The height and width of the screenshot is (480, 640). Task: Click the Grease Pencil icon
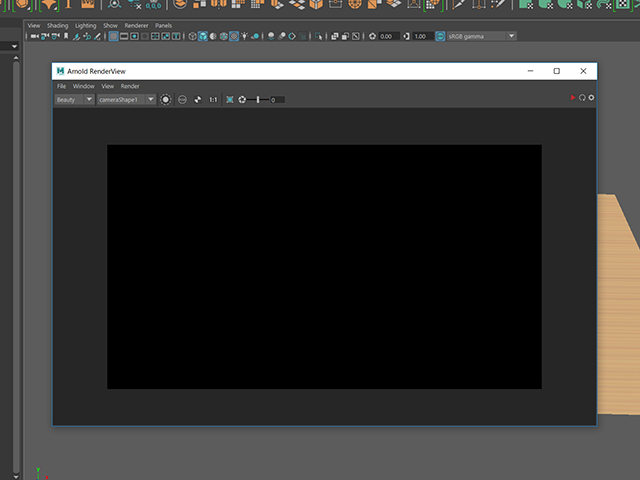[x=97, y=36]
